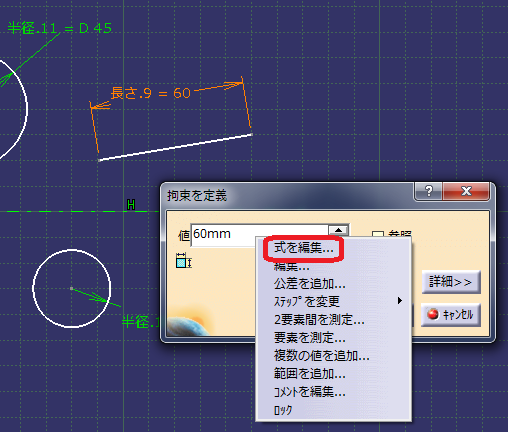Open the ステップを変更 submenu

[x=307, y=302]
